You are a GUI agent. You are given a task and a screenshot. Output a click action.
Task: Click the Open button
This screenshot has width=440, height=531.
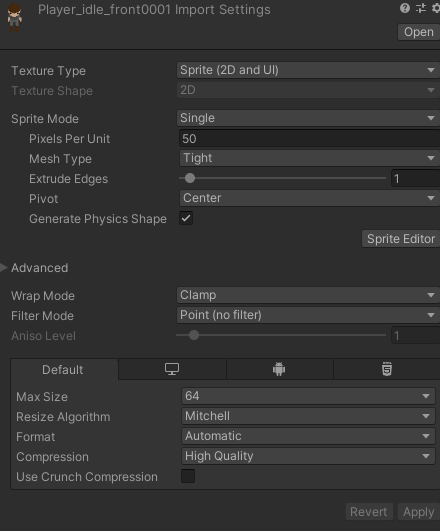coord(419,32)
